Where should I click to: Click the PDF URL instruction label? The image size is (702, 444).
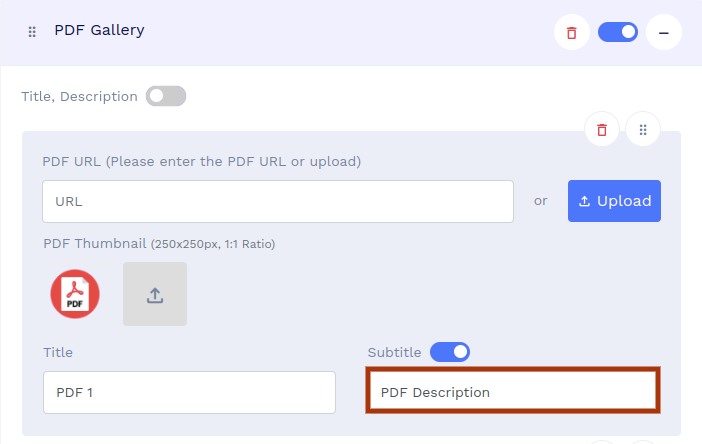[201, 161]
